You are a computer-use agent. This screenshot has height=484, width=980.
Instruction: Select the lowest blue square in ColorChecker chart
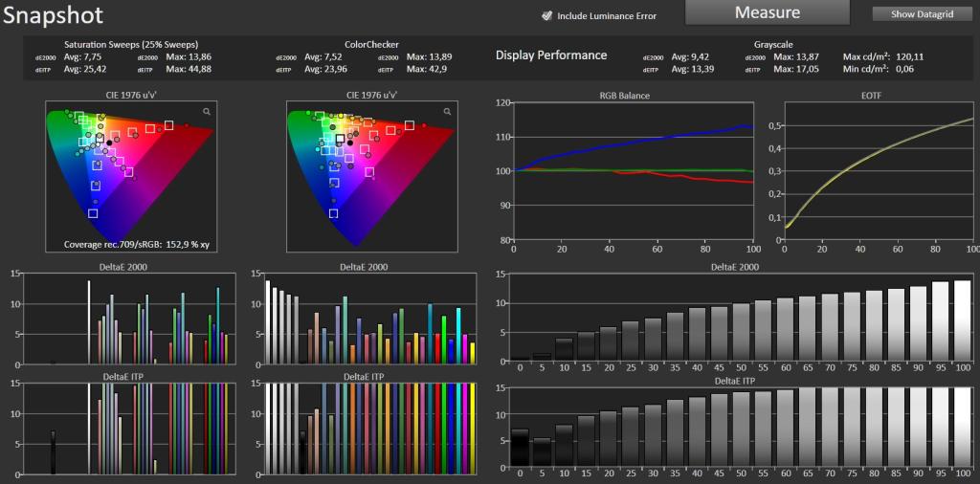pos(333,213)
